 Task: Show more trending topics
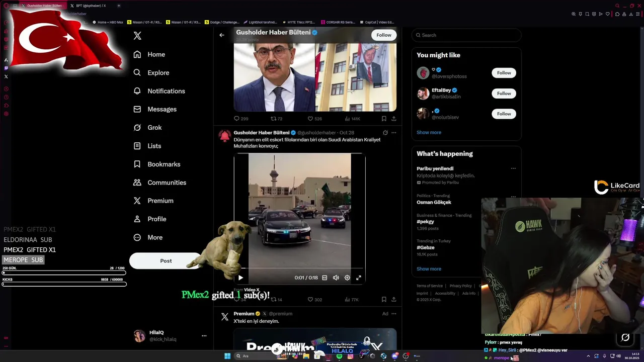tap(429, 268)
